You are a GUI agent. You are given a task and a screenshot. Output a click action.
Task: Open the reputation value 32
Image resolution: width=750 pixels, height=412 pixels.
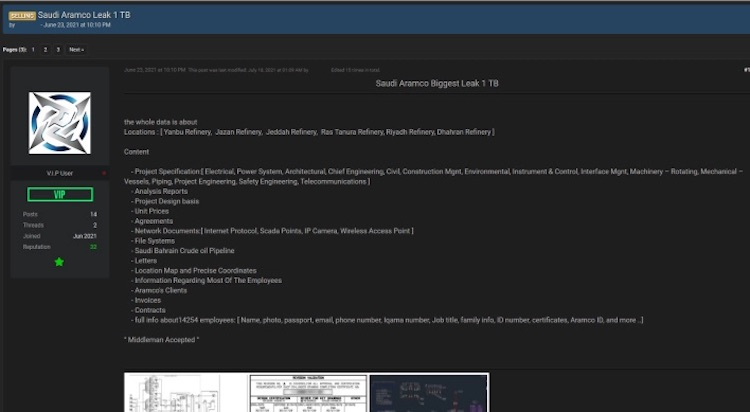(x=93, y=247)
